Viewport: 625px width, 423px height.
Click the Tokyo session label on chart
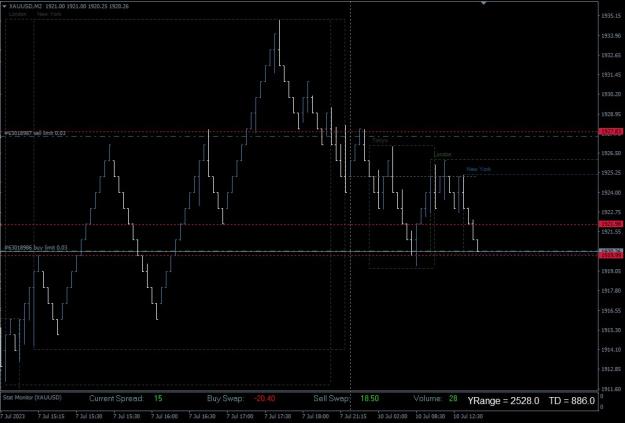pos(379,140)
